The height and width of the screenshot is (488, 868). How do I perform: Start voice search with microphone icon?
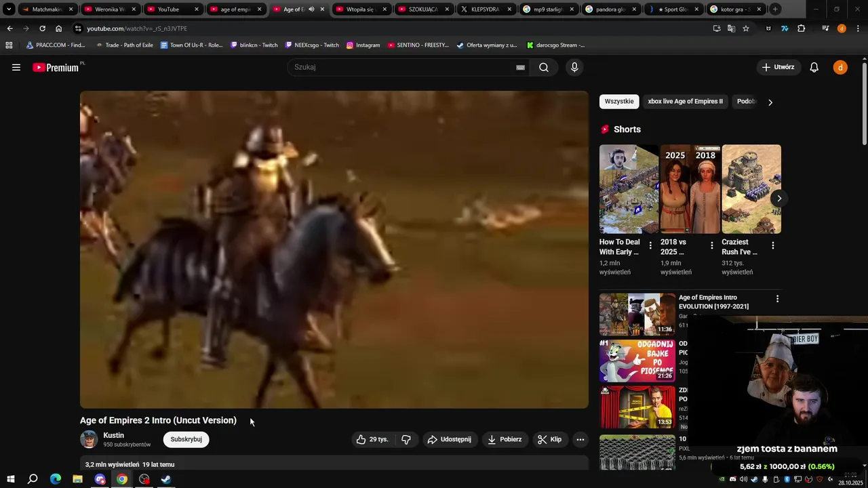(x=574, y=67)
